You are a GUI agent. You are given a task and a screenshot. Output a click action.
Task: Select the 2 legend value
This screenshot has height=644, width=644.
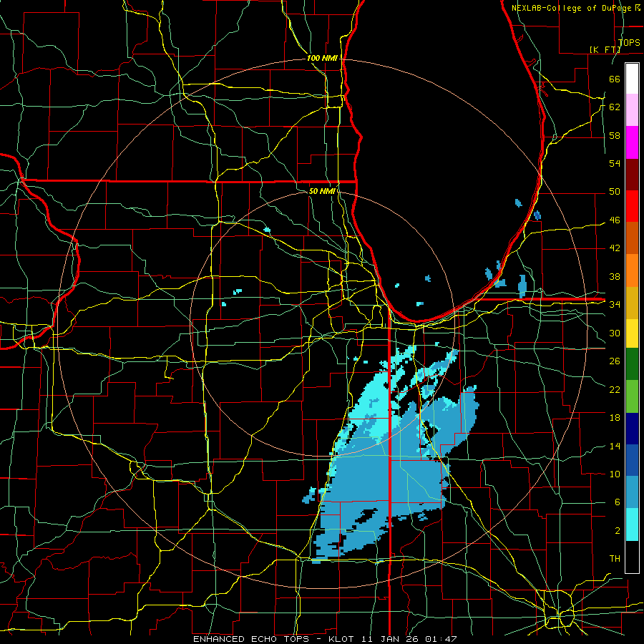pos(617,531)
